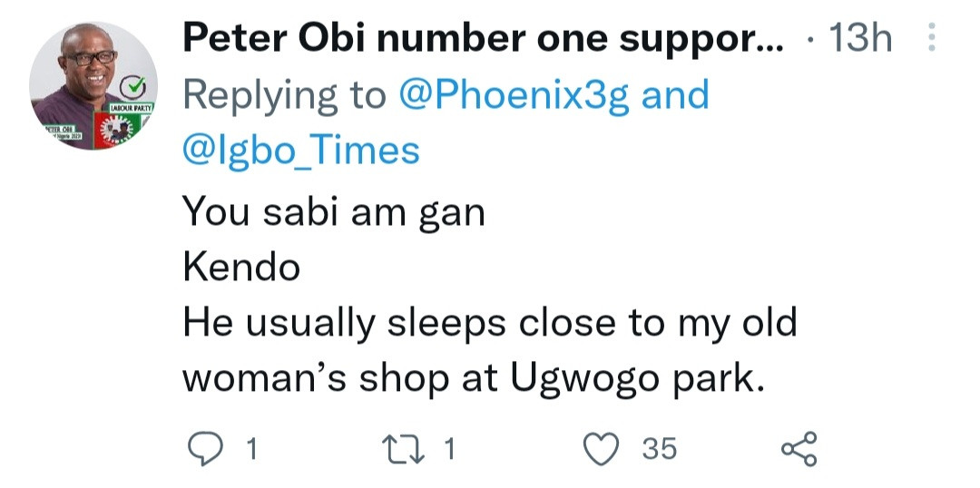
Task: Click the reply count of 1
Action: [250, 448]
